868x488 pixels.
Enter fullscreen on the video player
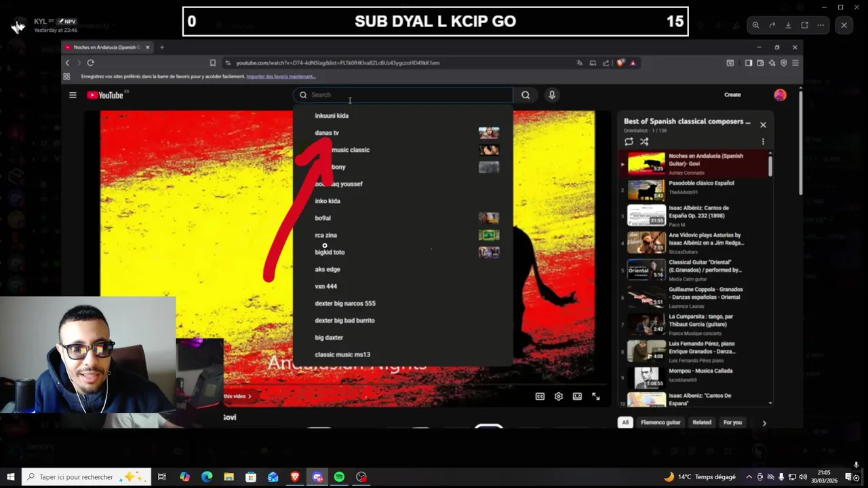point(596,396)
